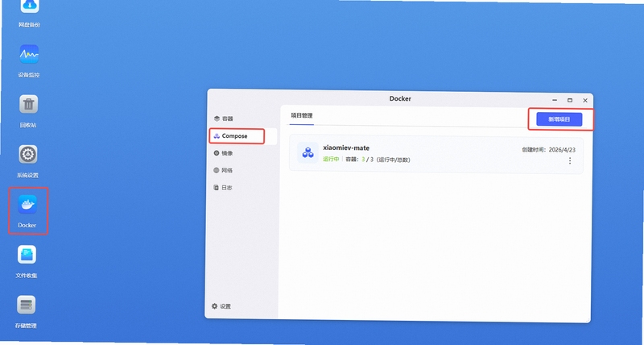Minimize the Docker window
Image resolution: width=644 pixels, height=345 pixels.
pyautogui.click(x=555, y=100)
